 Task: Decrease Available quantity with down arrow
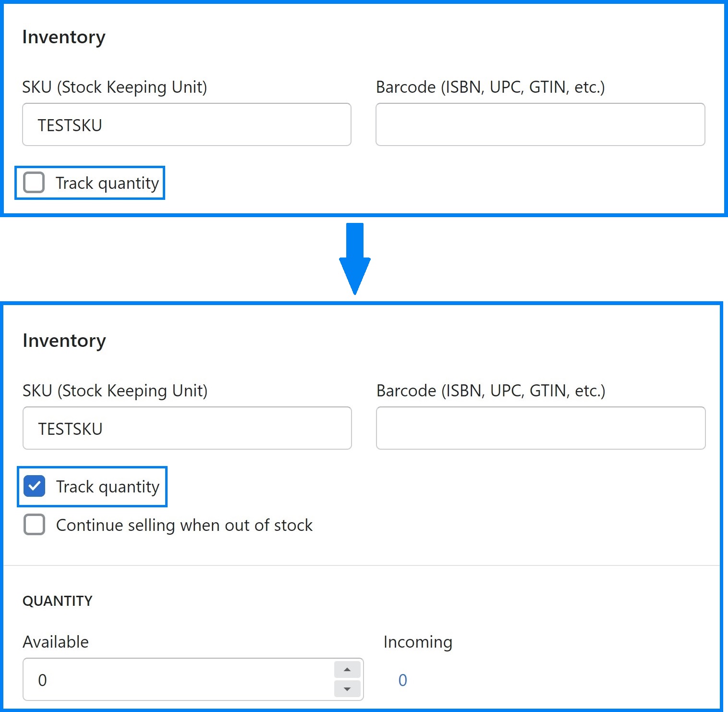point(347,689)
